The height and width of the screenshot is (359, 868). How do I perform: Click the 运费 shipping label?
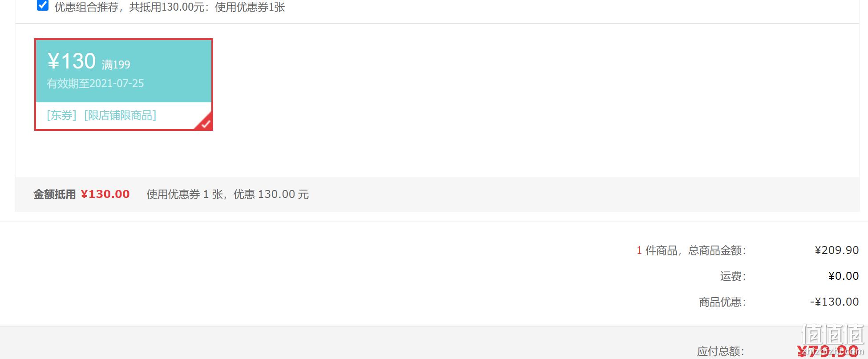point(733,276)
